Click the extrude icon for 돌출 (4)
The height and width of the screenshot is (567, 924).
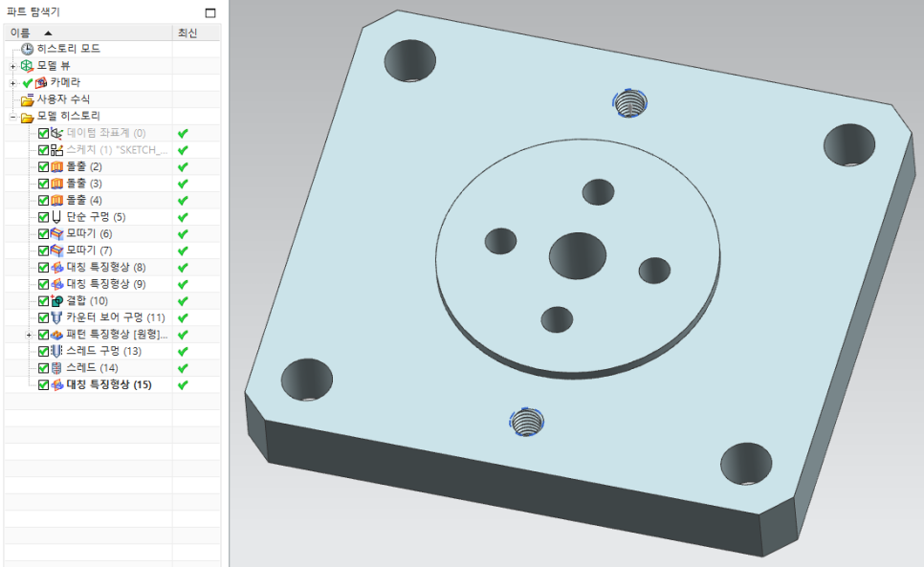tap(56, 200)
